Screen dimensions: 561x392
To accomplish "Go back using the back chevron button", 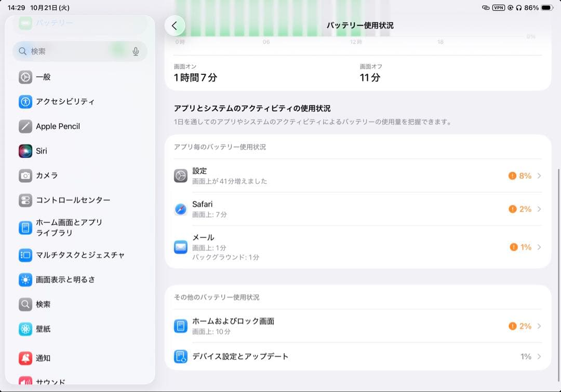I will pos(175,25).
